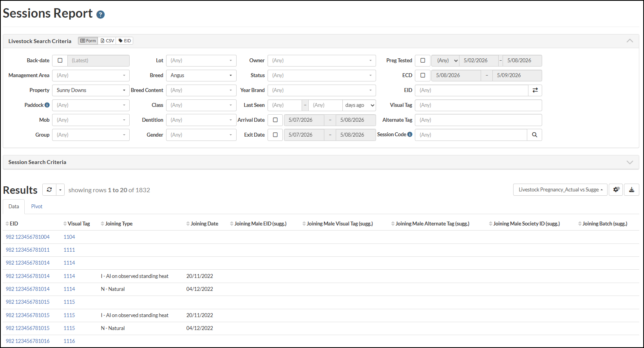Open the Sessions Report help icon
Screen dimensions: 644x348
(101, 14)
